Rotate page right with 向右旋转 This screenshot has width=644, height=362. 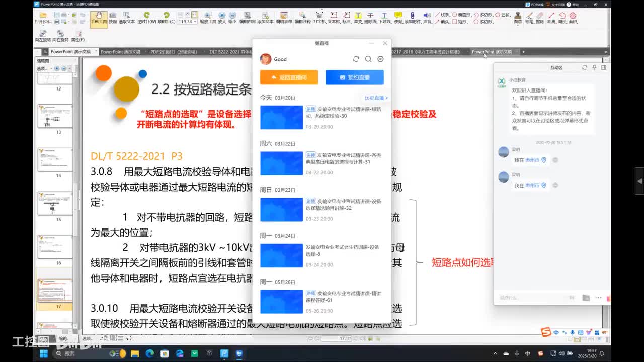[x=60, y=36]
